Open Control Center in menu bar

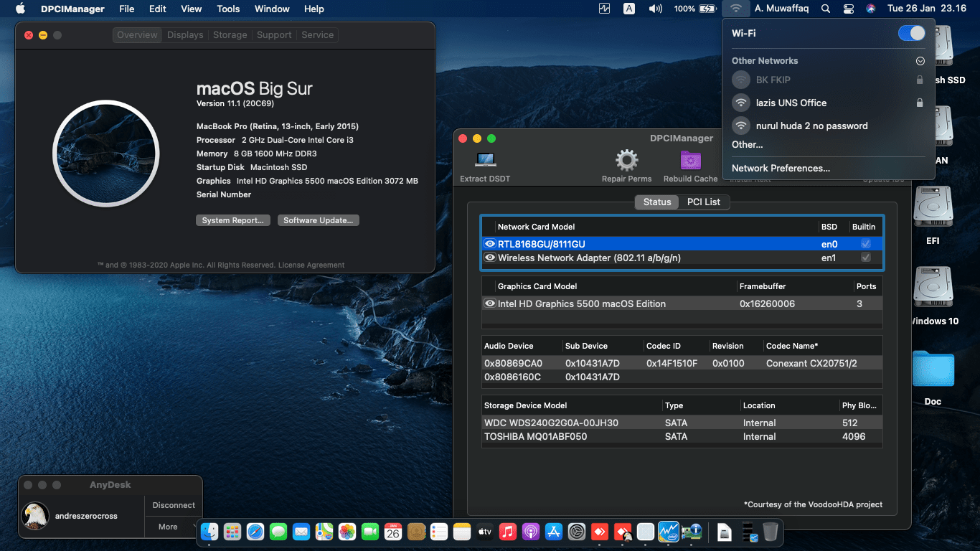(x=849, y=9)
